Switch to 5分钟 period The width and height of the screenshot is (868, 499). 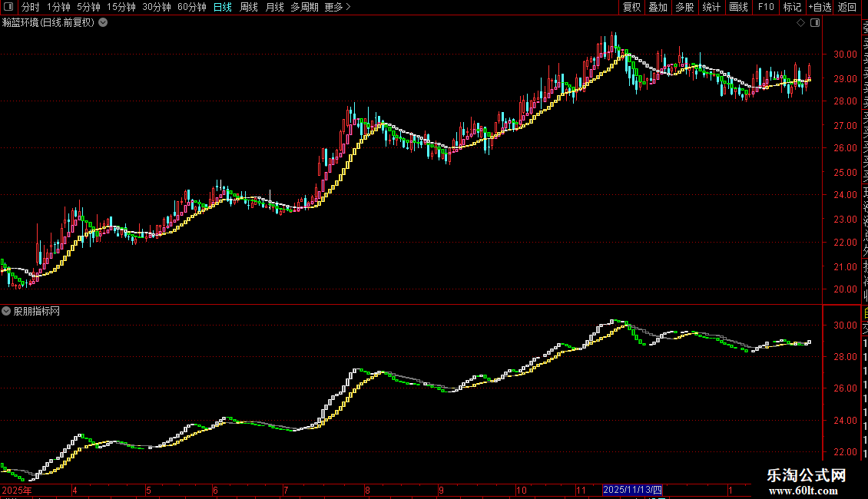[88, 7]
